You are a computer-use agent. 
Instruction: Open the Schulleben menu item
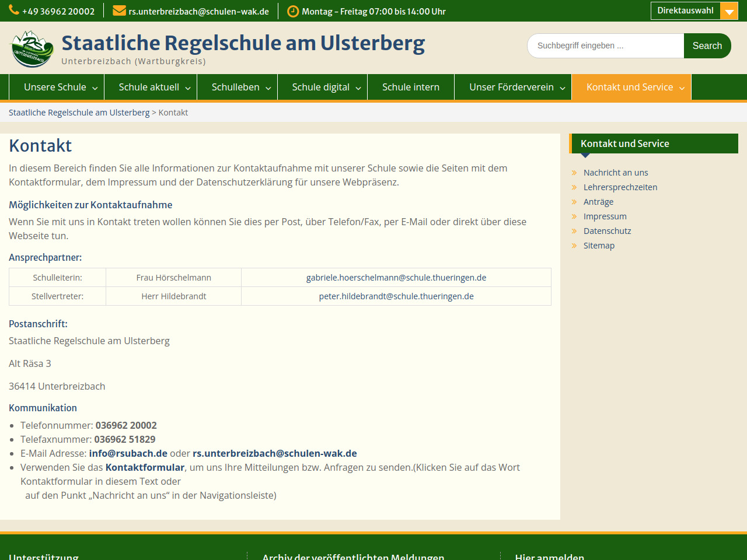click(235, 87)
